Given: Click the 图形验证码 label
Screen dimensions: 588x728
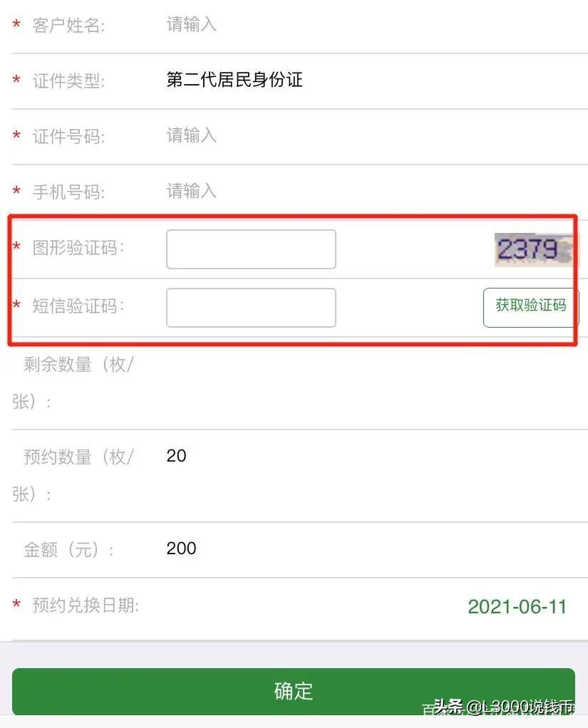Looking at the screenshot, I should pyautogui.click(x=78, y=248).
